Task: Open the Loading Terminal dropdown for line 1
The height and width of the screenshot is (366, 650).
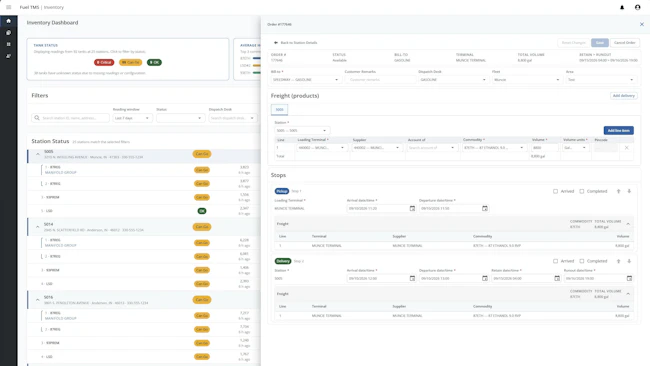Action: 321,148
